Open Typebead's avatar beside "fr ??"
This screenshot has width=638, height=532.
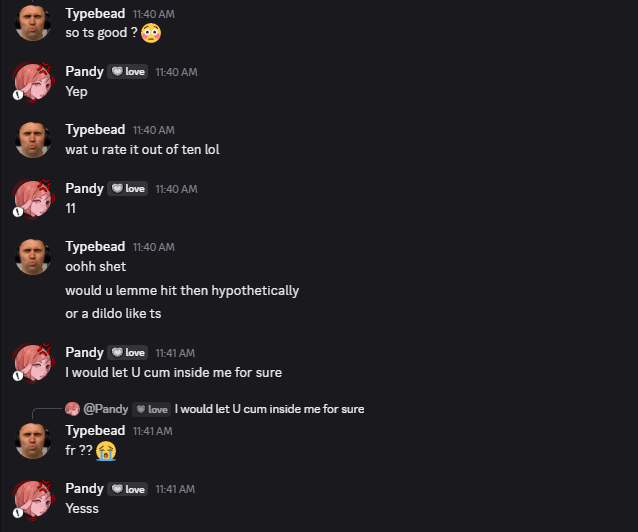[33, 441]
